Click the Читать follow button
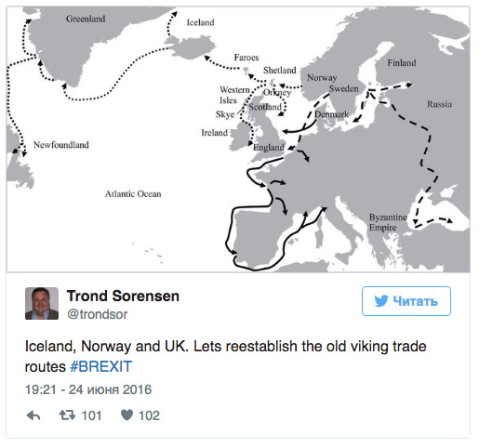This screenshot has width=479, height=448. pyautogui.click(x=406, y=301)
